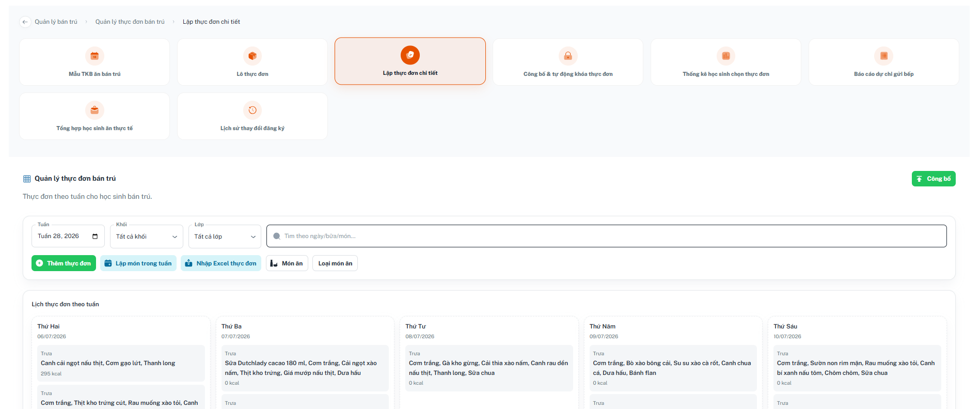This screenshot has width=980, height=409.
Task: Switch to the Mẫu TKB ăn bán trú tab
Action: point(94,62)
